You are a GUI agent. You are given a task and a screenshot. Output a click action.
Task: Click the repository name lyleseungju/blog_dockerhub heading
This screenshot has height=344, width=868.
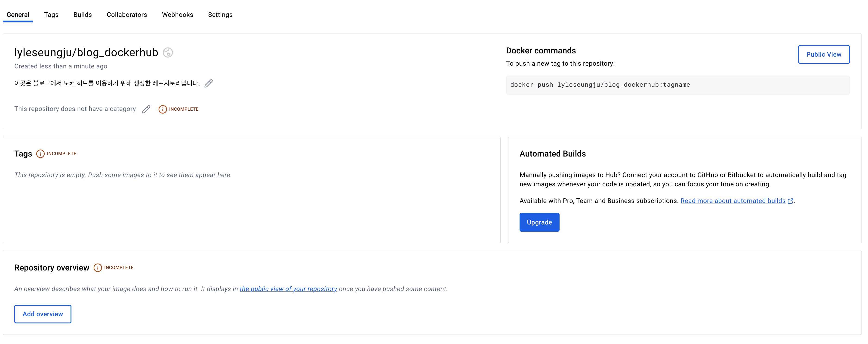pos(86,52)
